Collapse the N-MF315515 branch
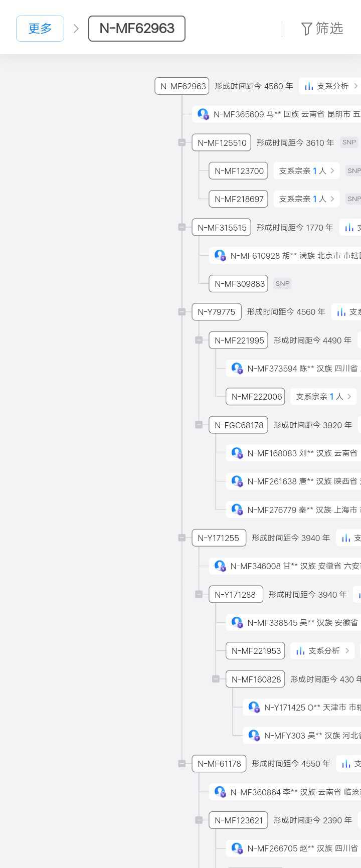 tap(182, 227)
